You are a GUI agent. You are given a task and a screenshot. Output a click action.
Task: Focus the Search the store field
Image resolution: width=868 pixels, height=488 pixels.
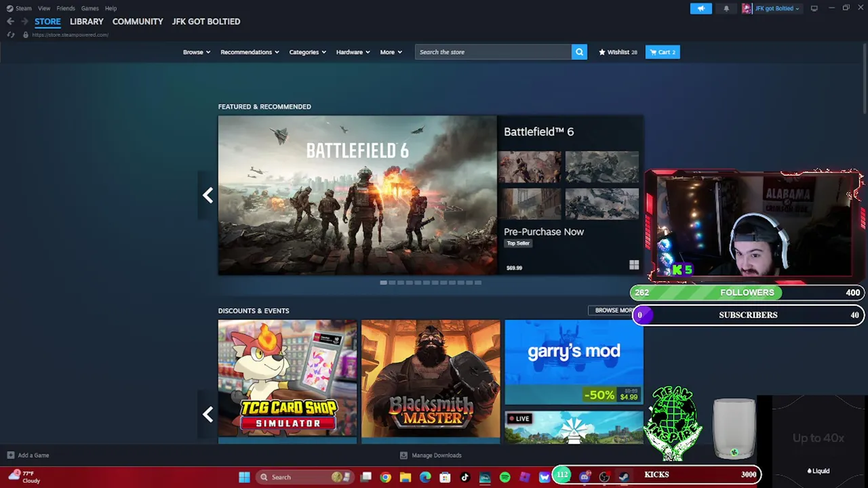click(493, 52)
